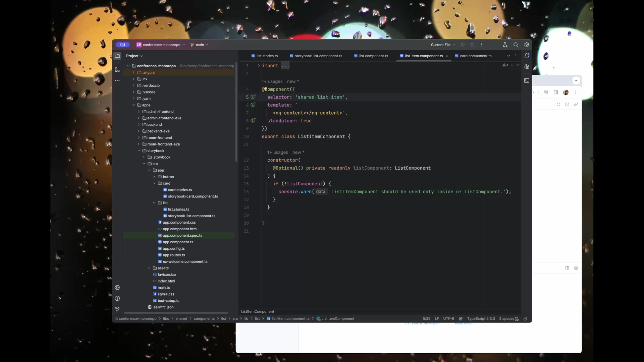Click the fullscreen icon in browser window

tap(558, 105)
